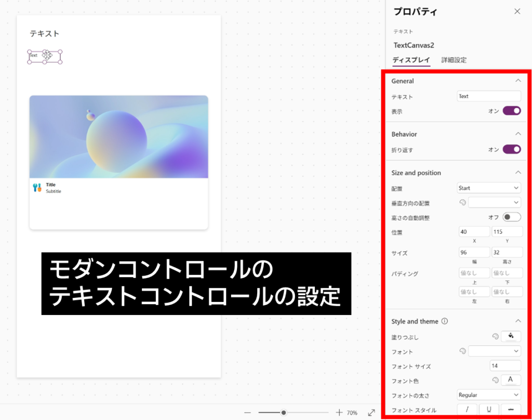Image resolution: width=532 pixels, height=420 pixels.
Task: Enable the 高さの自動調整 toggle
Action: pos(511,217)
